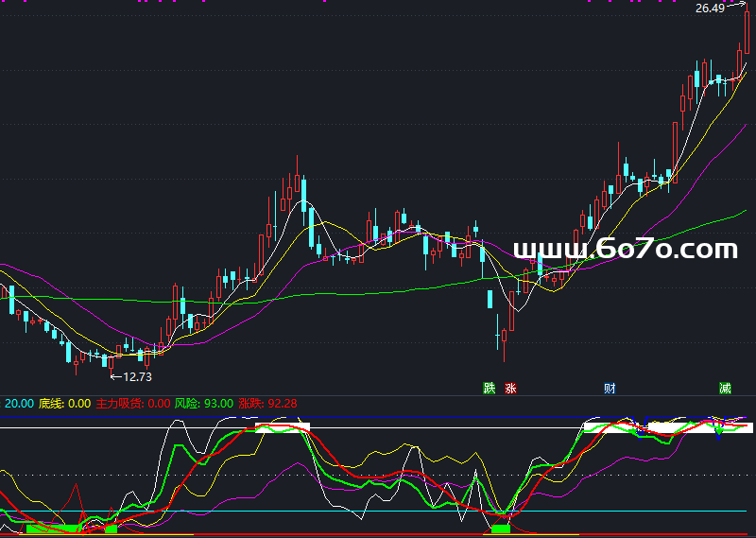
Task: Click the 涨跌 92.28 indicator label
Action: pyautogui.click(x=267, y=404)
